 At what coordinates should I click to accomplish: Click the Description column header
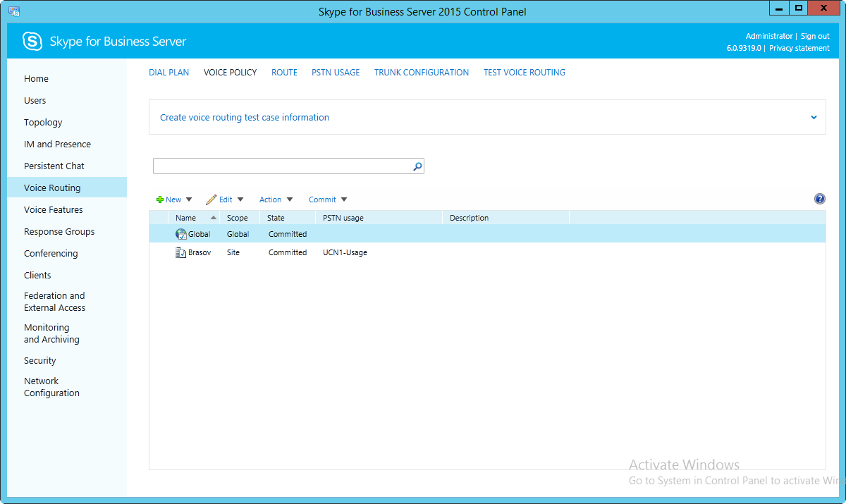pyautogui.click(x=505, y=218)
